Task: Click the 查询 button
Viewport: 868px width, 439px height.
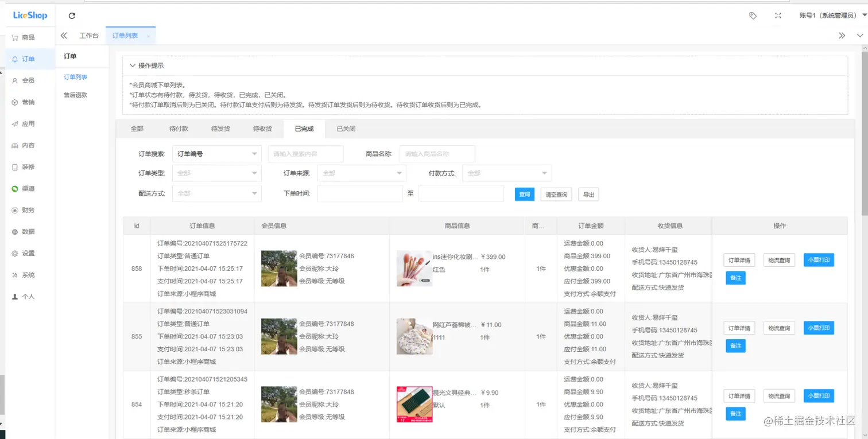Action: 525,195
